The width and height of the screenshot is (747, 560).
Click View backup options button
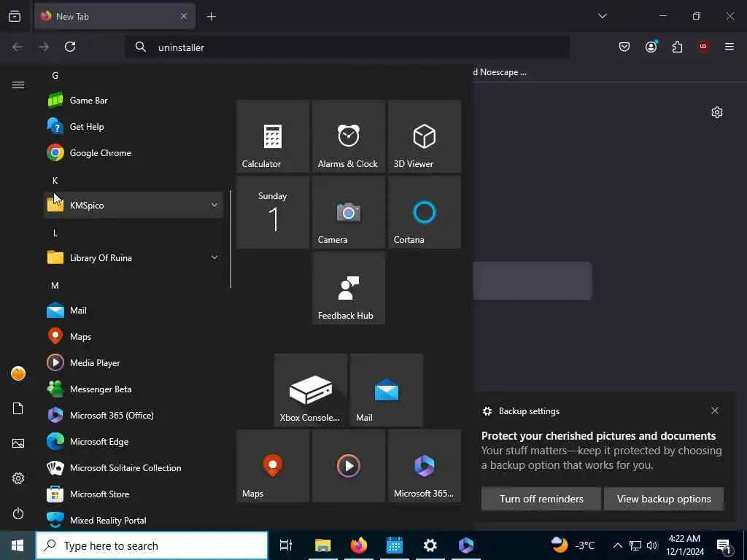pos(664,499)
